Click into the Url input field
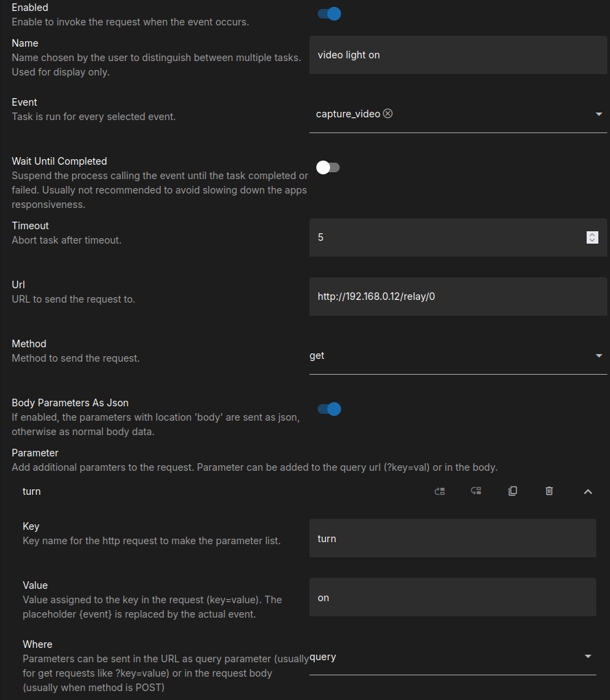 (458, 296)
